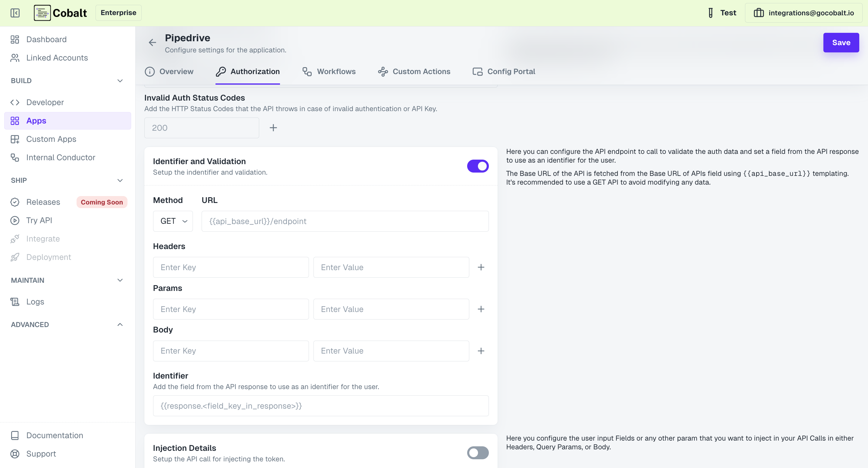This screenshot has height=468, width=868.
Task: Click the validation URL input field
Action: point(345,221)
